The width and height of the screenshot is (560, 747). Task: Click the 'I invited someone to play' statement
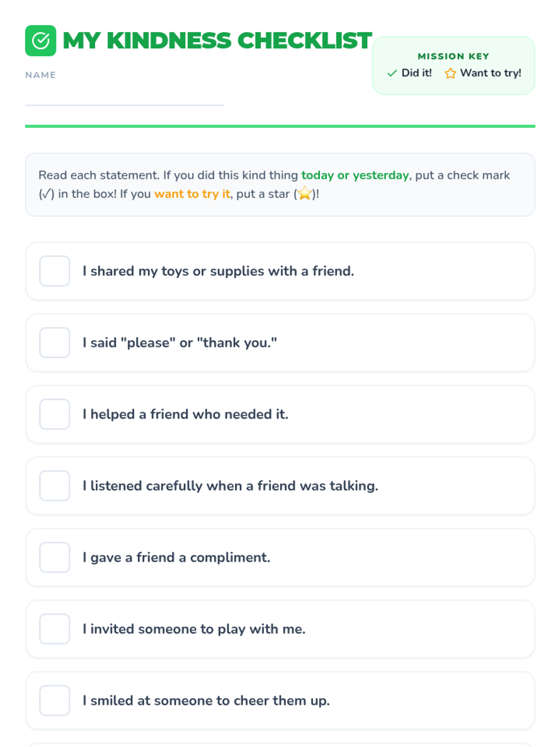194,629
